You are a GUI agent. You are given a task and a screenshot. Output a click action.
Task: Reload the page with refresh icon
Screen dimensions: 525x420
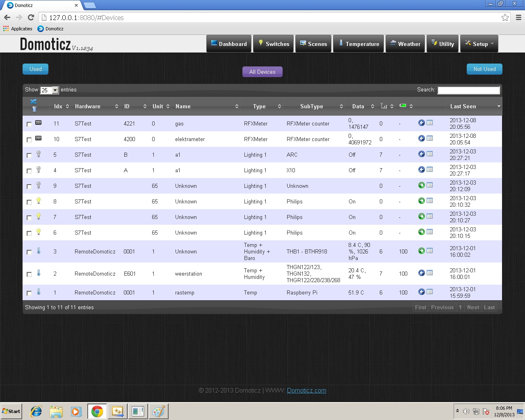click(x=31, y=17)
